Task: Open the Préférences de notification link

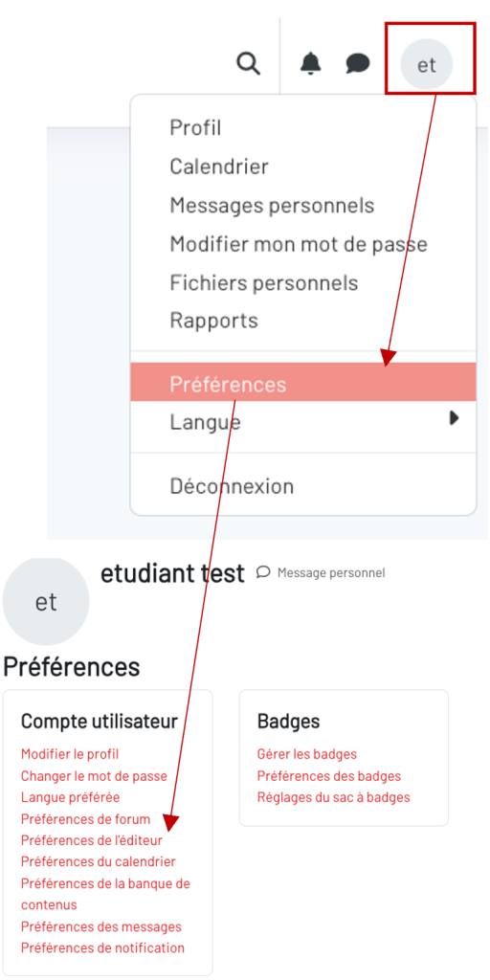Action: 103,947
